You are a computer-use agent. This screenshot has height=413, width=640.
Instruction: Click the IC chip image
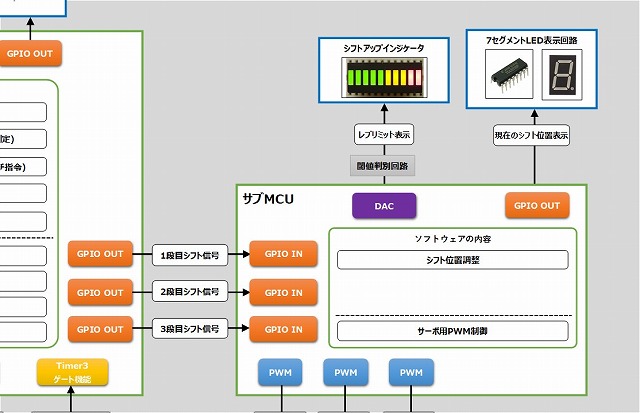coord(507,75)
